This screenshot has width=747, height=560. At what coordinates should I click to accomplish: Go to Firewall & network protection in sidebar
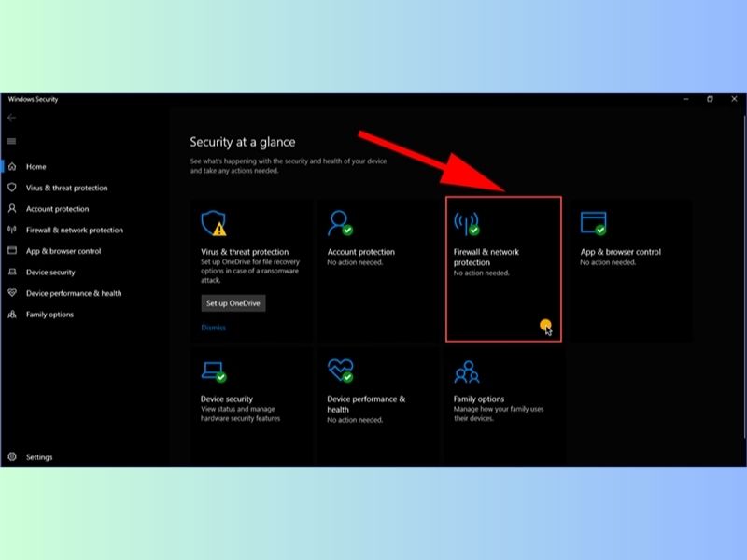tap(75, 230)
